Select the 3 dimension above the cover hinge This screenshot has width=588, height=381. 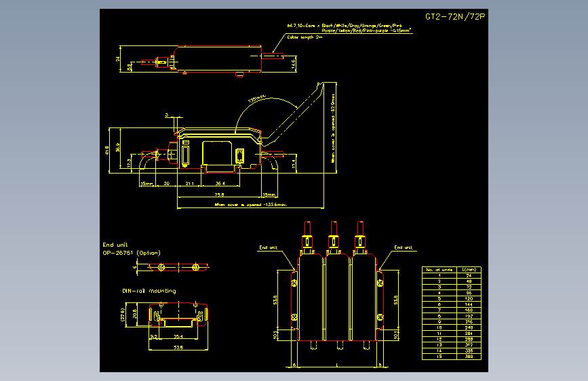(x=167, y=115)
